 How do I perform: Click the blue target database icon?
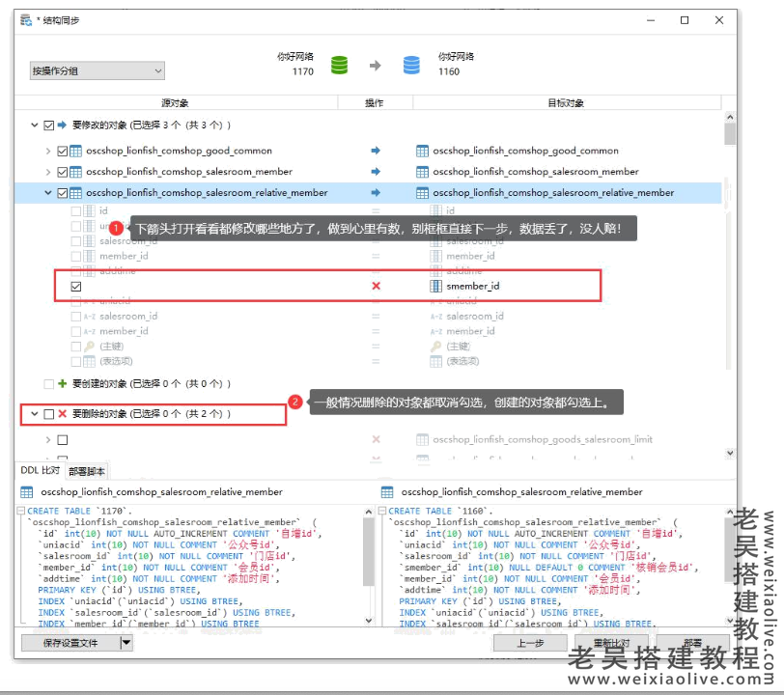coord(411,65)
